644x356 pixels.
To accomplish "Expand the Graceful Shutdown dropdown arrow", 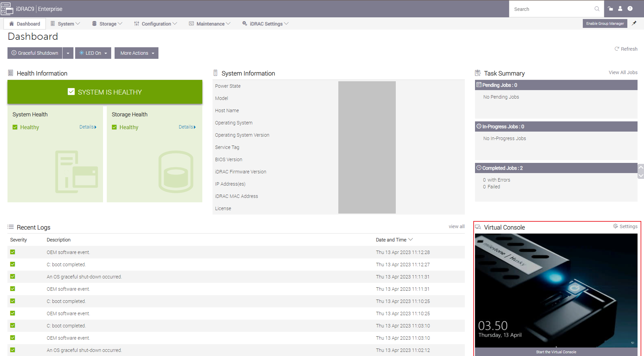I will click(68, 53).
